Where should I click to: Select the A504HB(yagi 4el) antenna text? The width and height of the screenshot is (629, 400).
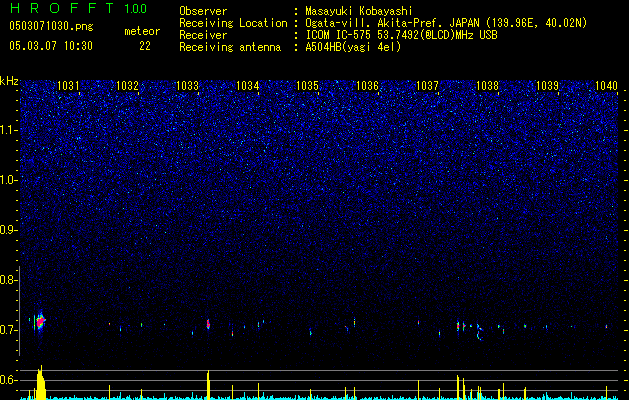pos(353,47)
